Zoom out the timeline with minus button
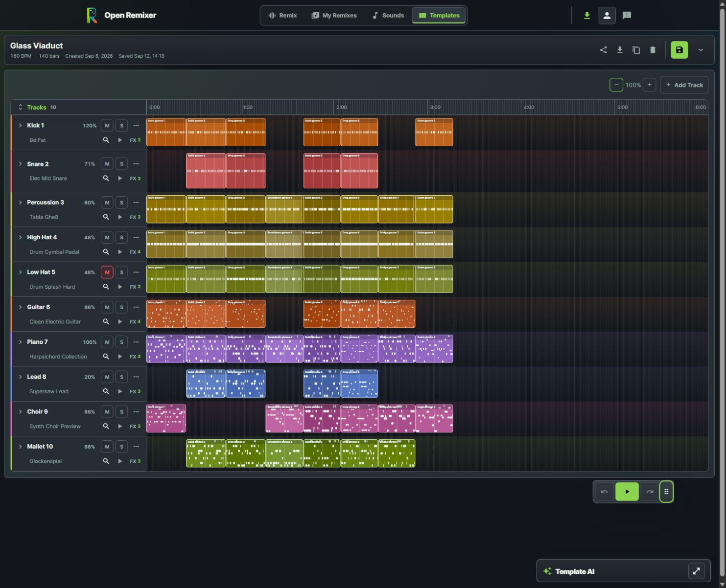 (x=616, y=85)
